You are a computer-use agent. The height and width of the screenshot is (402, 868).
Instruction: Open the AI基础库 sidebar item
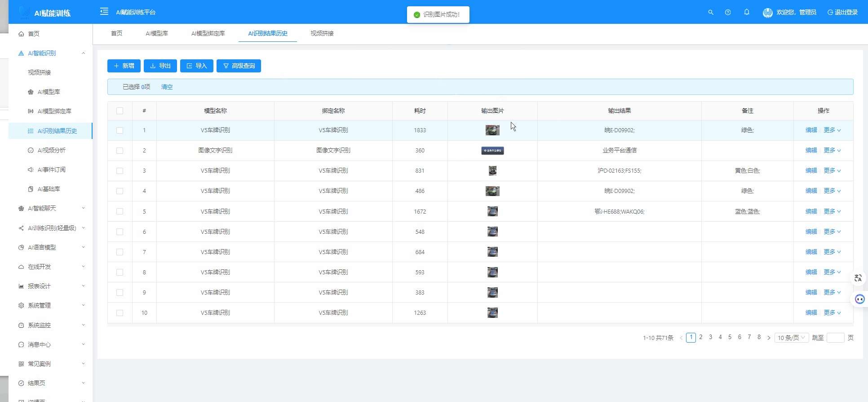[x=50, y=189]
